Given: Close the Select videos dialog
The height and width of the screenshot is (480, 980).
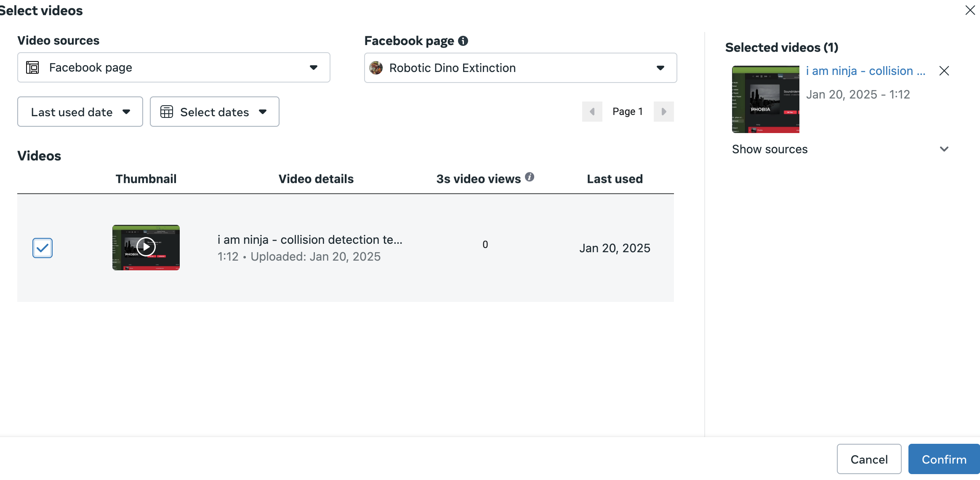Looking at the screenshot, I should coord(970,10).
